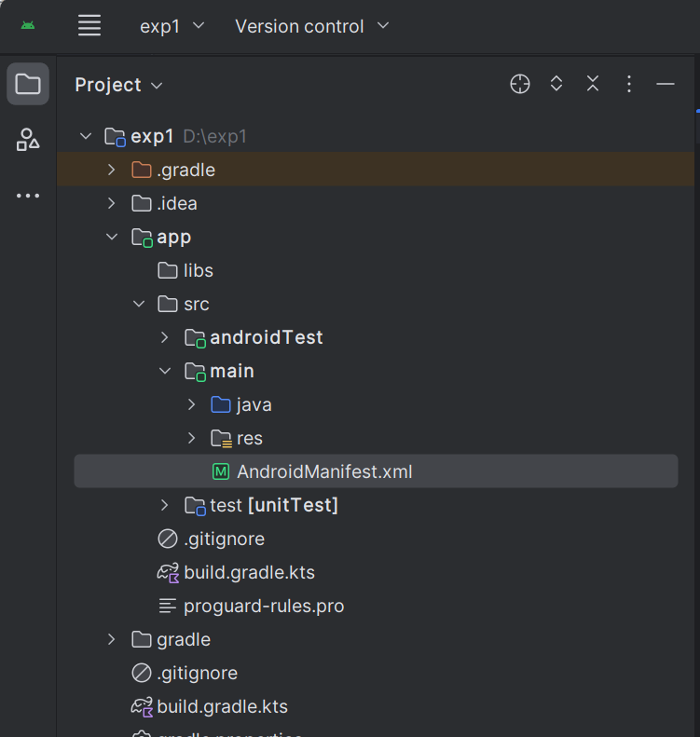Select AndroidManifest.xml file
Screen dimensions: 700x737
[x=323, y=471]
